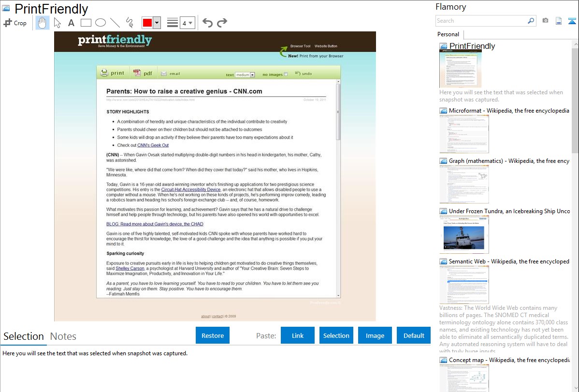Open the Microformat Wikipedia snapshot thumbnail
The width and height of the screenshot is (579, 392).
tap(464, 134)
